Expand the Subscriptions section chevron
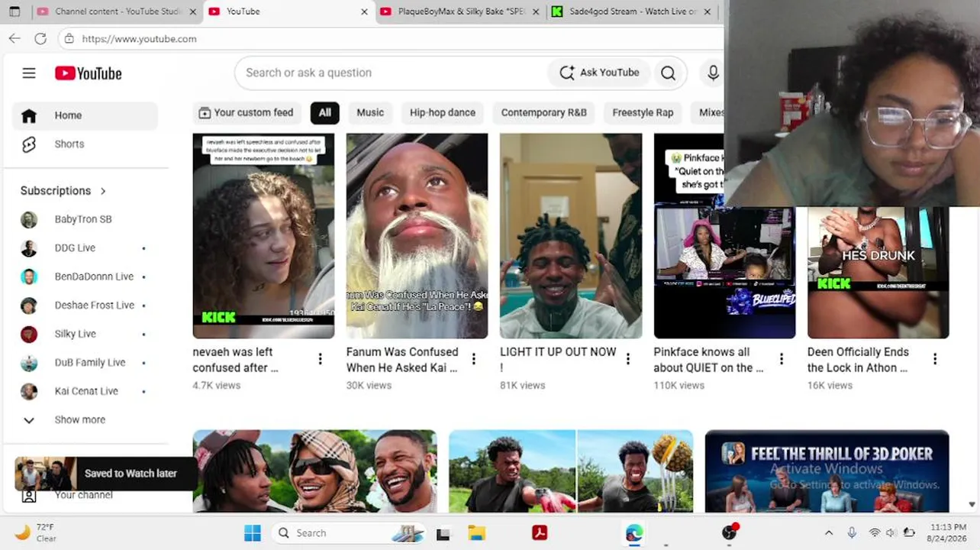Image resolution: width=980 pixels, height=550 pixels. tap(103, 191)
